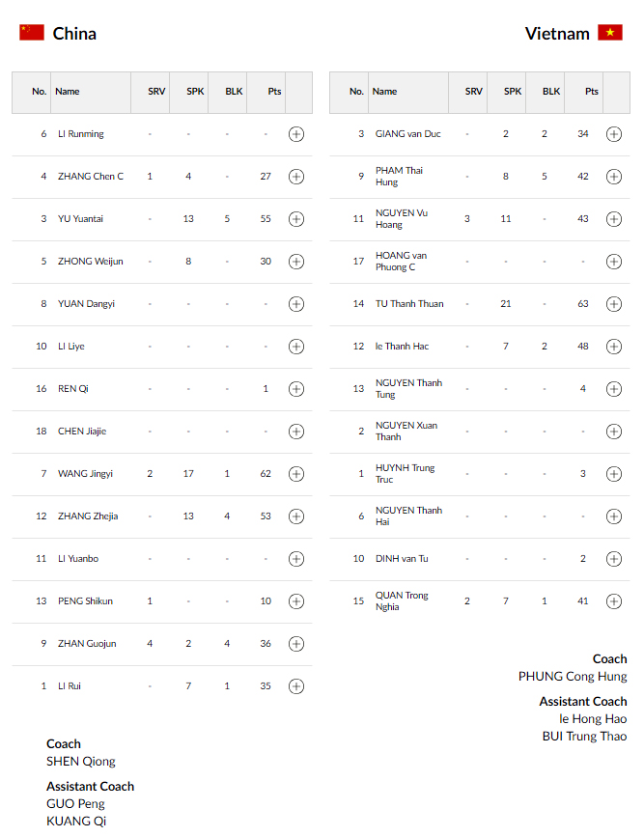This screenshot has height=837, width=644.
Task: Click plus icon beside TU Thanh Thuan
Action: pyautogui.click(x=614, y=304)
